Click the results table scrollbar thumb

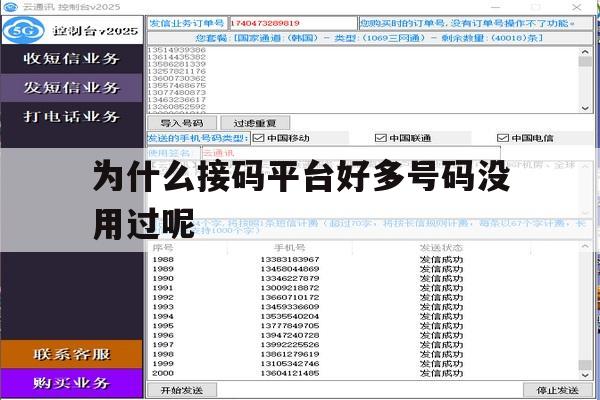click(x=585, y=364)
